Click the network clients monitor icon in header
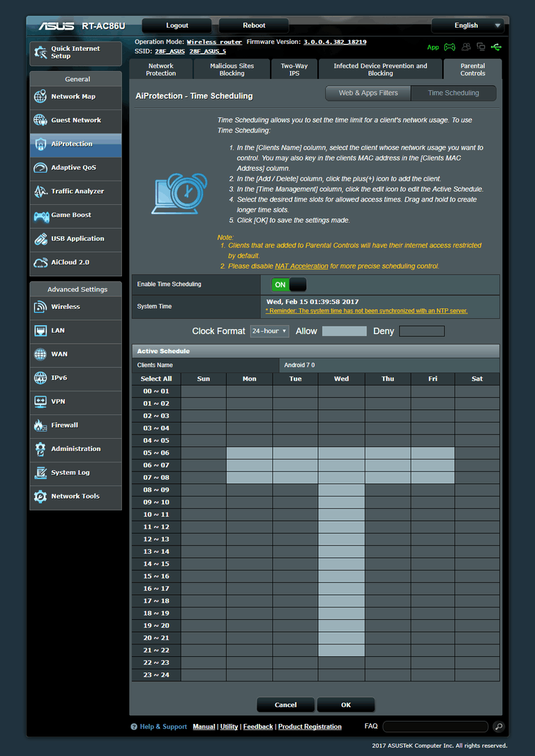The width and height of the screenshot is (535, 756). [x=481, y=47]
